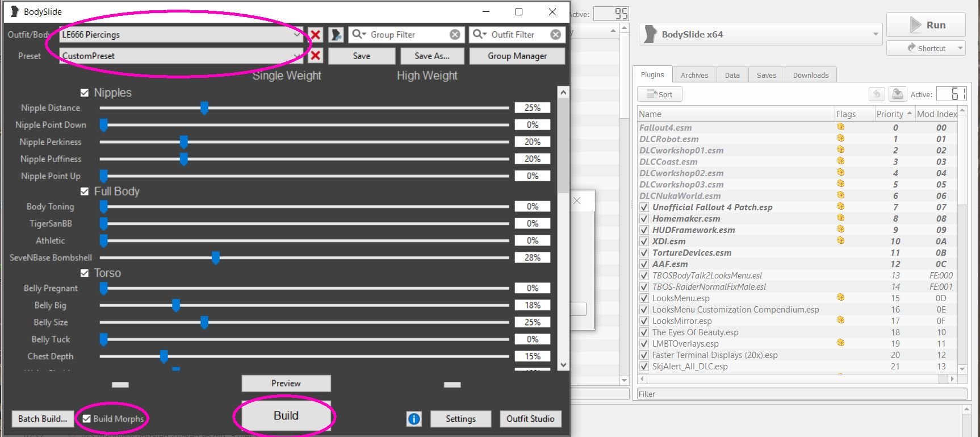Clear the Group Filter search field
Viewport: 980px width, 437px height.
455,35
